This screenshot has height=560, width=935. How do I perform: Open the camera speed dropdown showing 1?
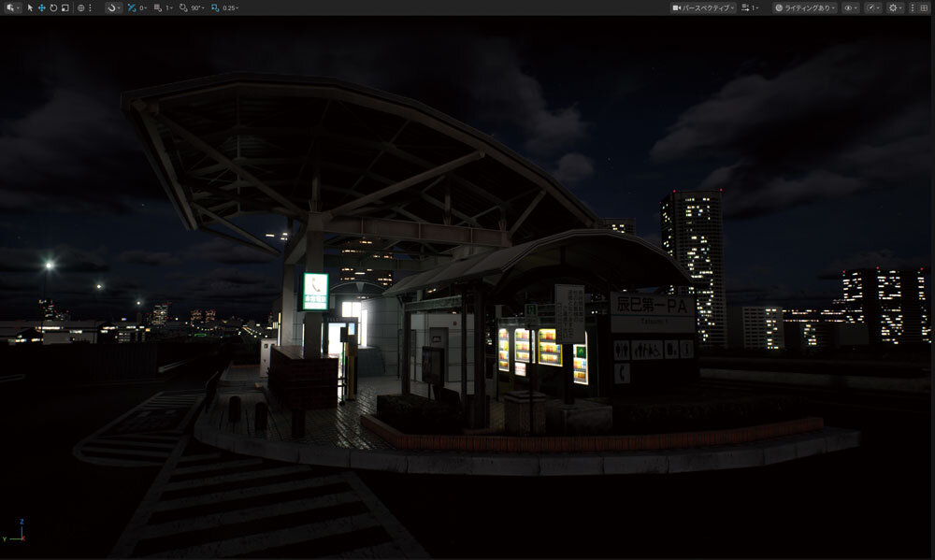coord(749,7)
